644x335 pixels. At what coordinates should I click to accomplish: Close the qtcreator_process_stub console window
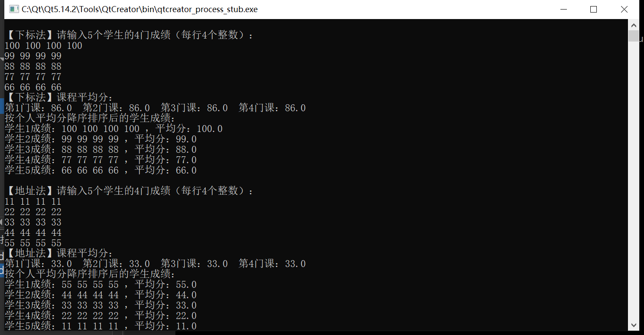click(x=624, y=9)
